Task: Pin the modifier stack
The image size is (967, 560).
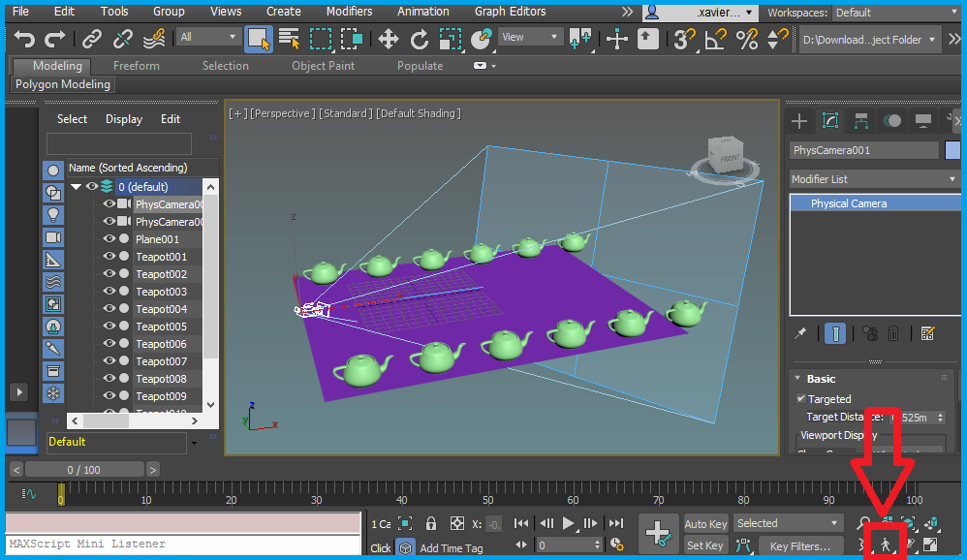Action: [802, 332]
